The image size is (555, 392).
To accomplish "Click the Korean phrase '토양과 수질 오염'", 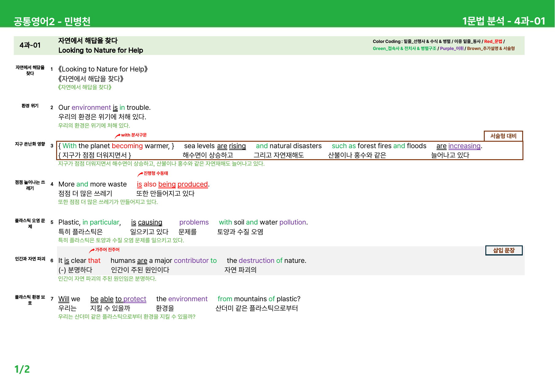I will (240, 232).
